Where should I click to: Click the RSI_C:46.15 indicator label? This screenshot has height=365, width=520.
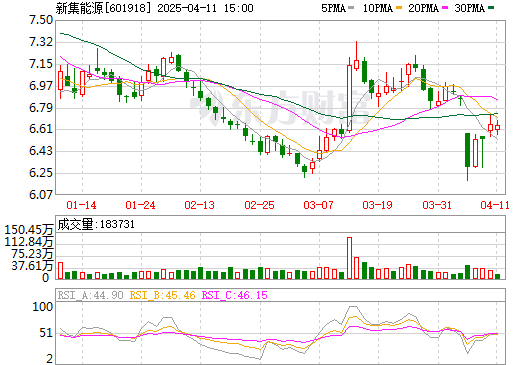[x=235, y=295]
